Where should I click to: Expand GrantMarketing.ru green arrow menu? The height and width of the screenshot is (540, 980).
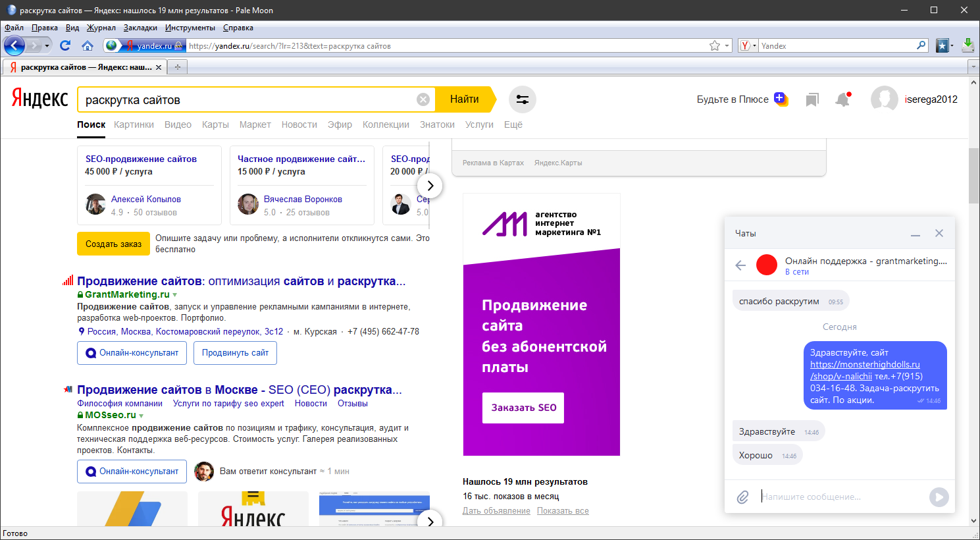(174, 295)
